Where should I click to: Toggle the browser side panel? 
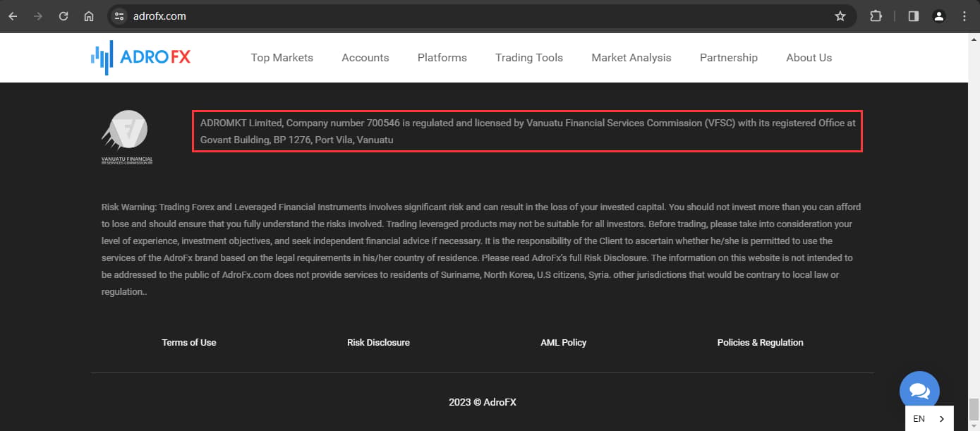click(913, 16)
